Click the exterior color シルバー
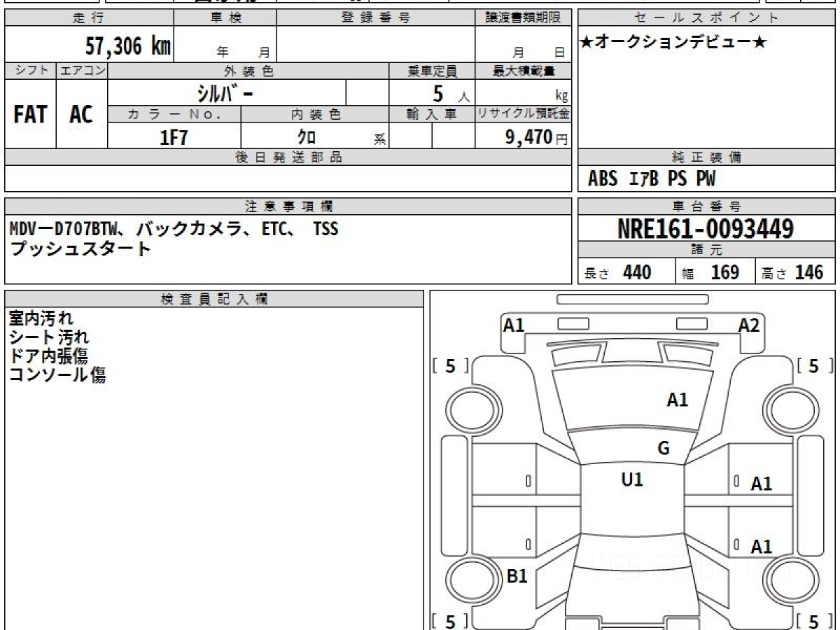 tap(226, 93)
